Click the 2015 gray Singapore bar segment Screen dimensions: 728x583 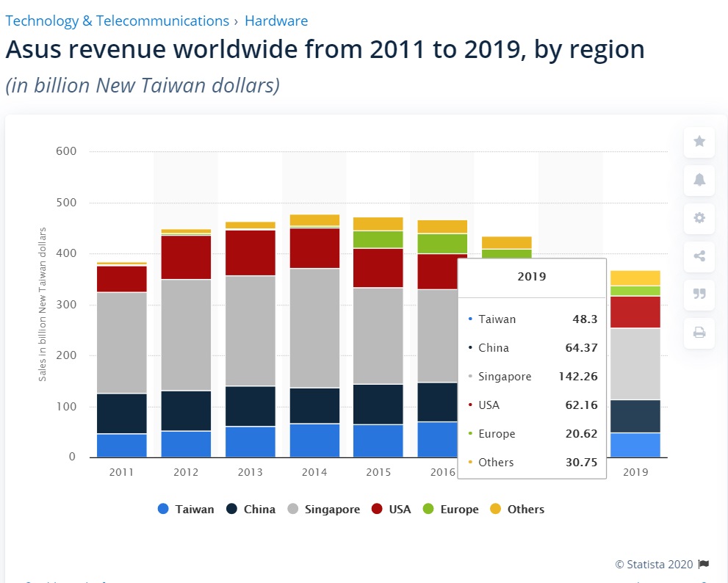point(378,336)
